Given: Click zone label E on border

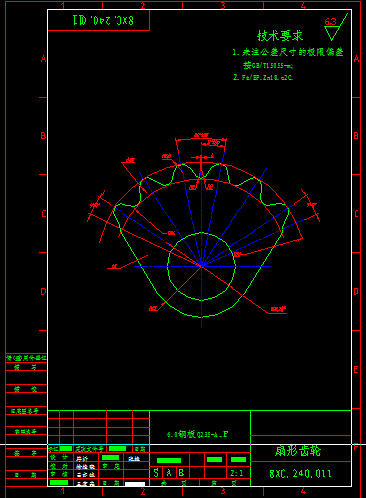Looking at the screenshot, I should coord(356,369).
